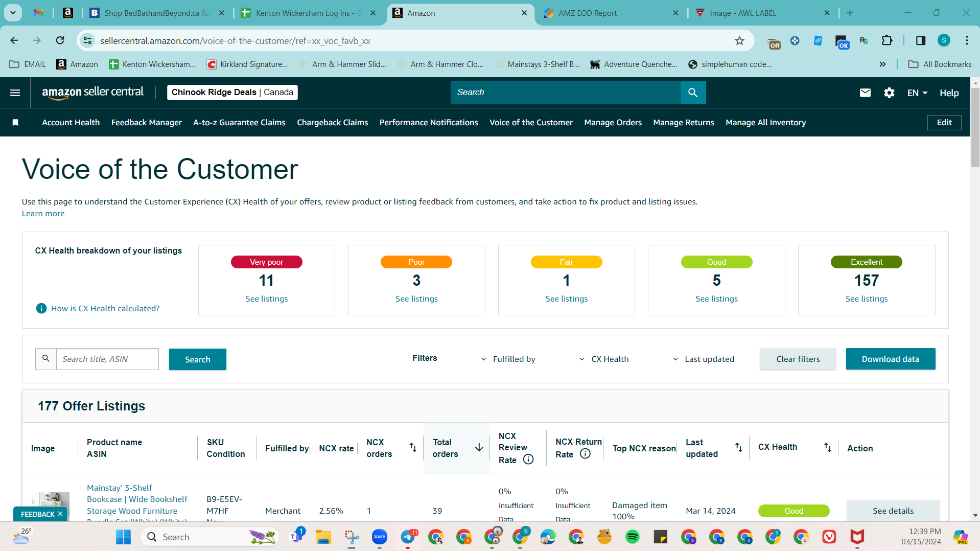Bookmark this page with the star icon

coord(739,41)
